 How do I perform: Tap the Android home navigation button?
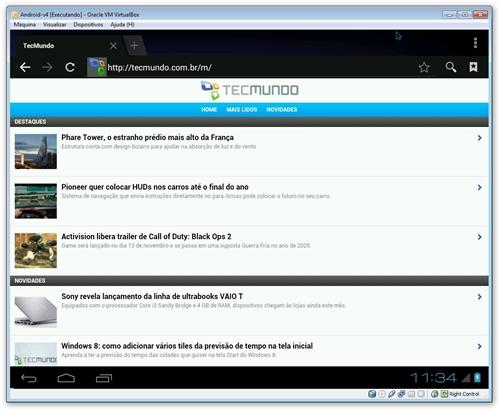(x=66, y=378)
